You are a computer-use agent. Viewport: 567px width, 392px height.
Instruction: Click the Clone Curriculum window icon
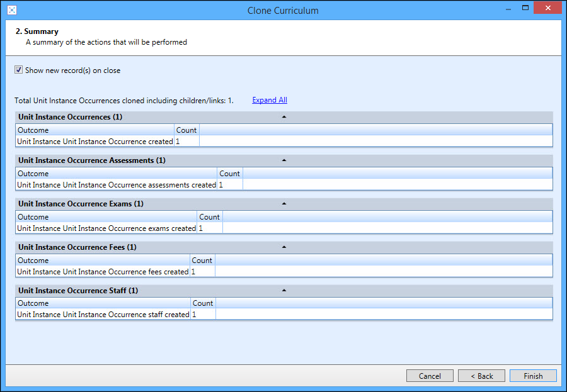(x=11, y=9)
